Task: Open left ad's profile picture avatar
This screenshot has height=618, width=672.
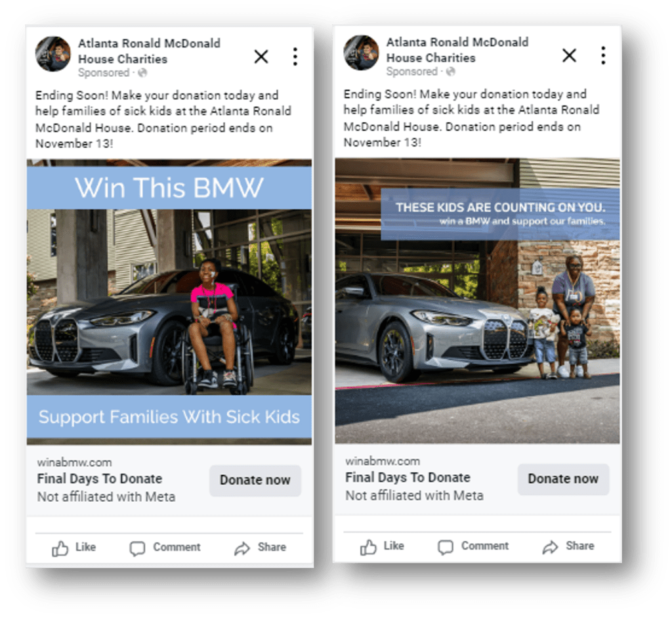Action: point(53,54)
